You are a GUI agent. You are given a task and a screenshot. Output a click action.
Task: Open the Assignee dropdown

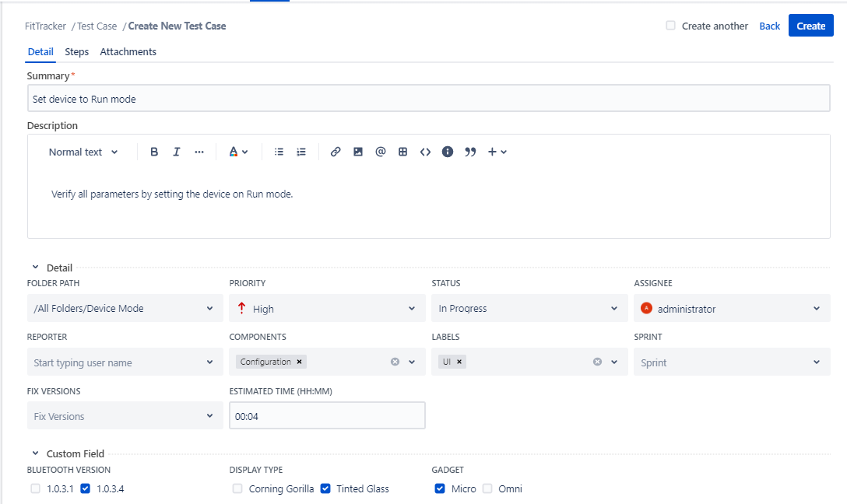coord(732,308)
